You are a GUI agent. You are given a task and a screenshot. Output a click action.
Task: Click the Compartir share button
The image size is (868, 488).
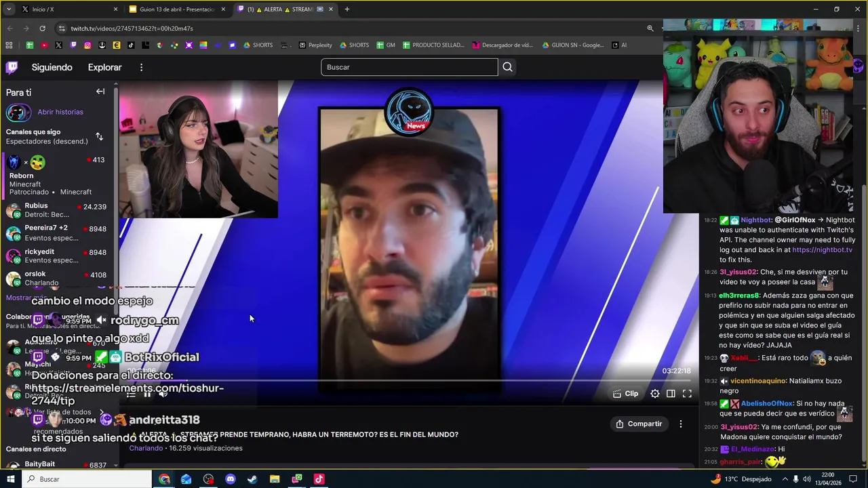point(639,424)
